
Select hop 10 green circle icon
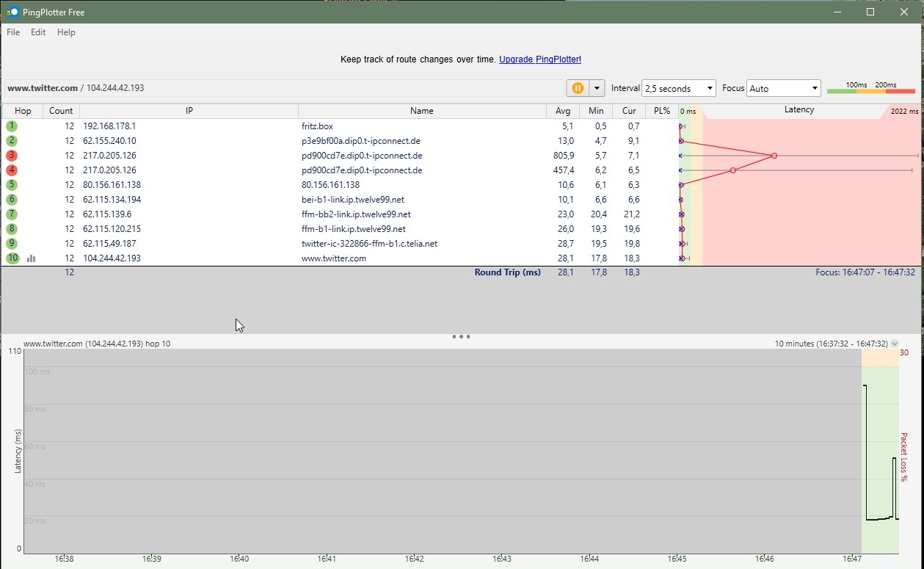(x=12, y=258)
